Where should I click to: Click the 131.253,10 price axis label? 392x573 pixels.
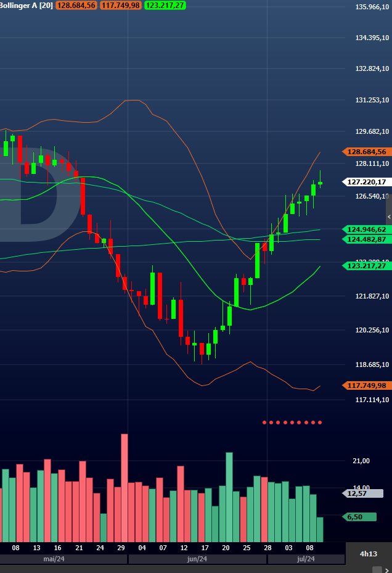tap(372, 100)
